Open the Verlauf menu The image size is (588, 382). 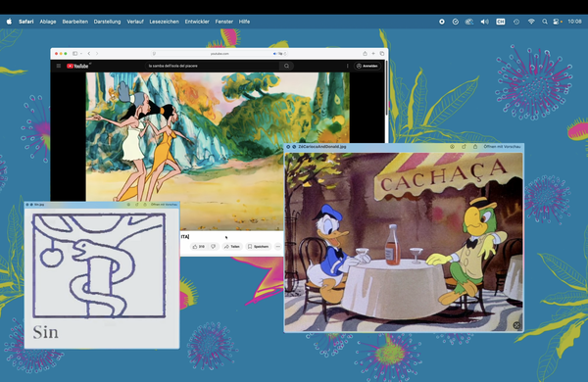[x=135, y=22]
